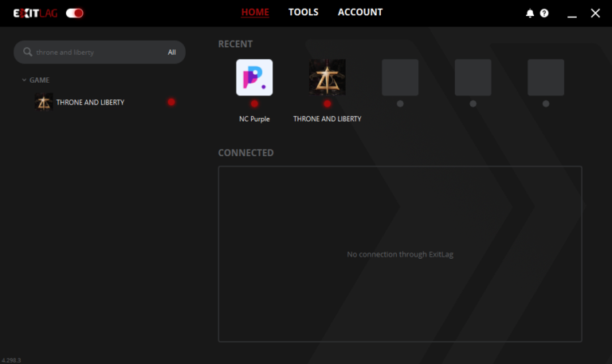612x364 pixels.
Task: Toggle the red dot under NC Purple
Action: coord(254,104)
